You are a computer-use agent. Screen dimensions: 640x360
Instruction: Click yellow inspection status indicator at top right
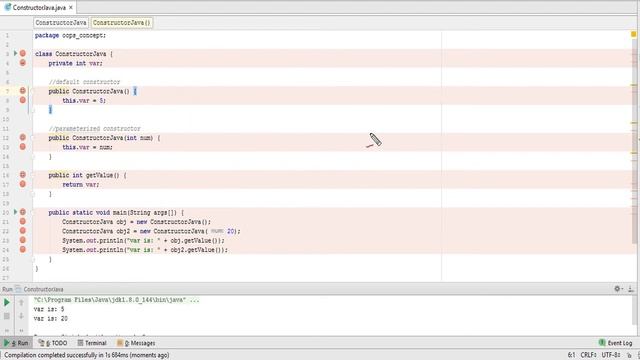click(634, 34)
